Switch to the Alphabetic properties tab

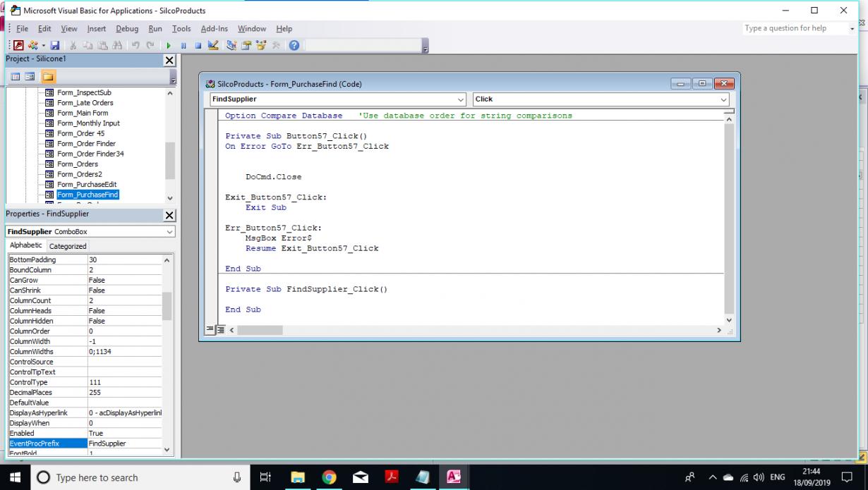(x=25, y=245)
